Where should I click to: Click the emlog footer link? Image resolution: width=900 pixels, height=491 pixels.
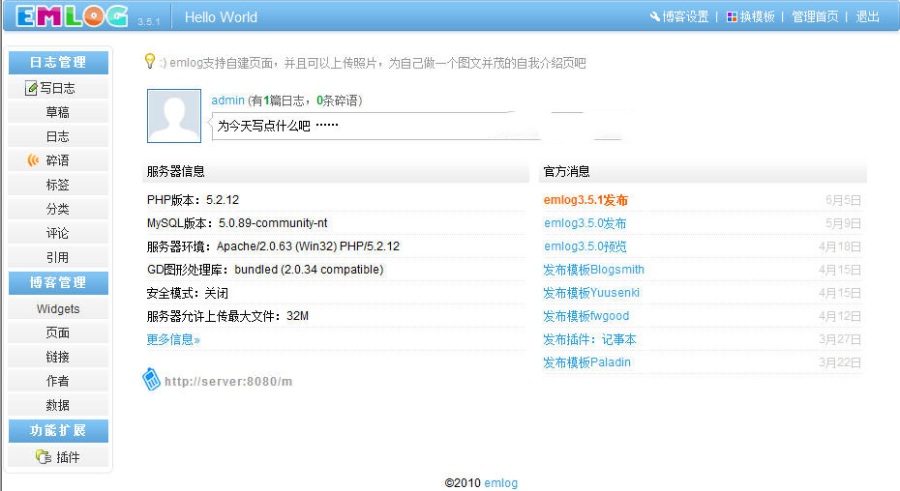(501, 483)
